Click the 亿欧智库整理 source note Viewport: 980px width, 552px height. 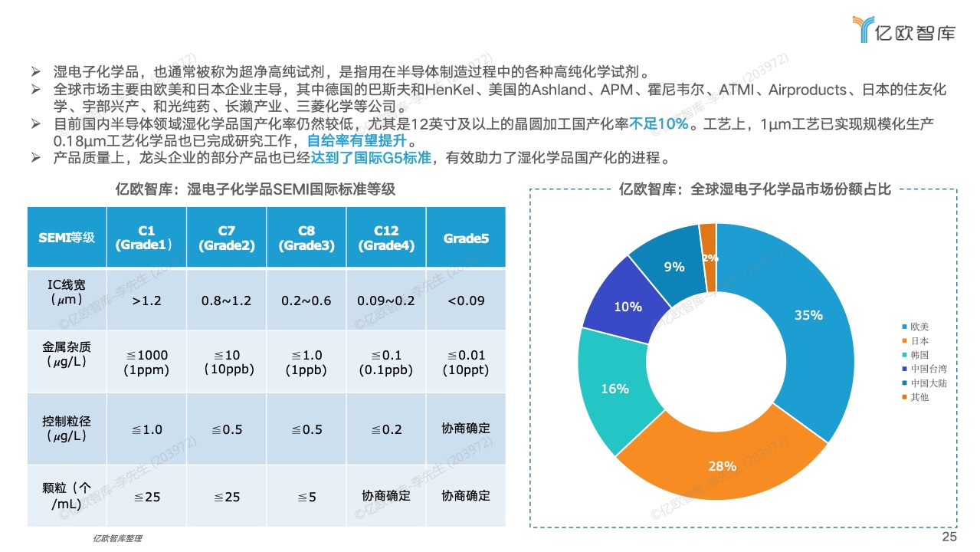tap(117, 538)
